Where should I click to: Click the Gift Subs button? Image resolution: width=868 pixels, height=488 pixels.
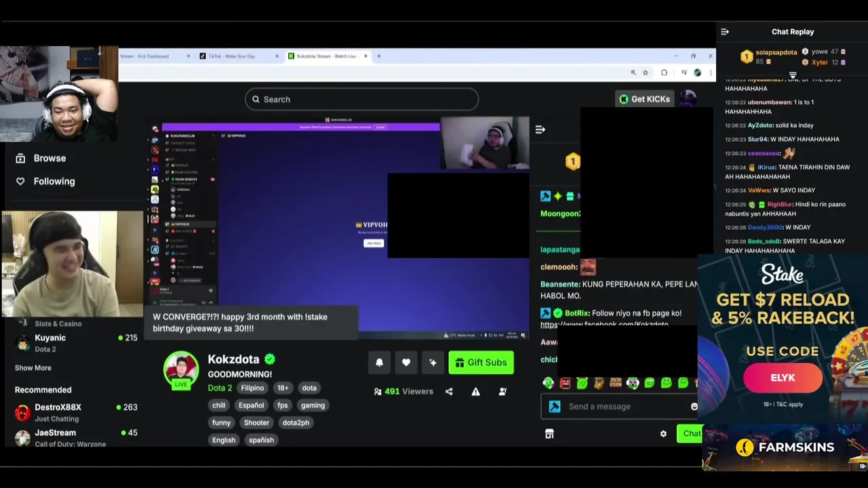coord(481,363)
